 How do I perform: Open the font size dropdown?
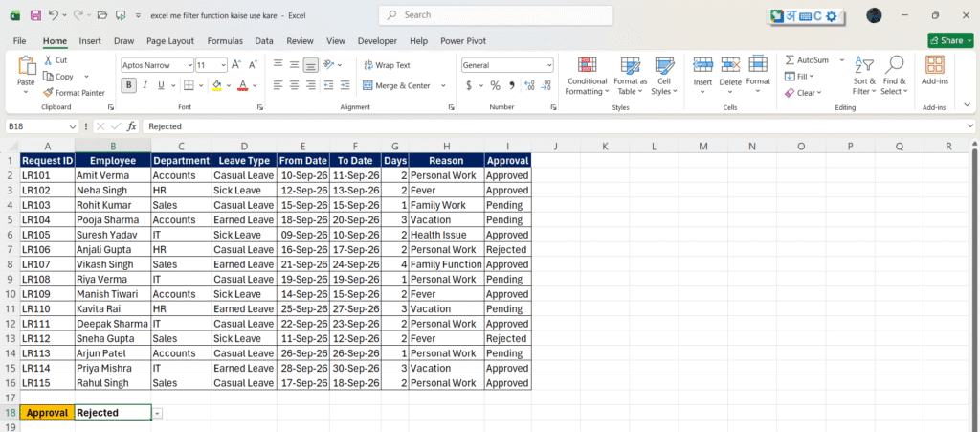(224, 65)
